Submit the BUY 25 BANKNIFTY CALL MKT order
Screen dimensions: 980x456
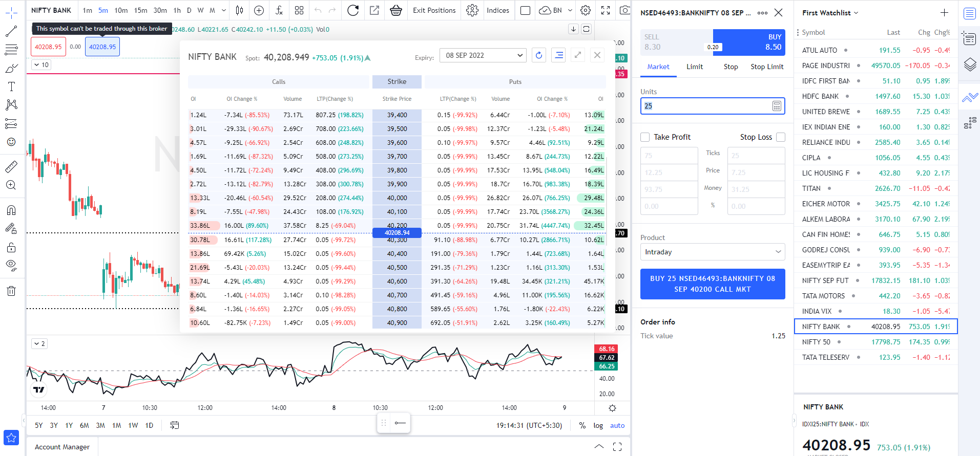tap(713, 284)
